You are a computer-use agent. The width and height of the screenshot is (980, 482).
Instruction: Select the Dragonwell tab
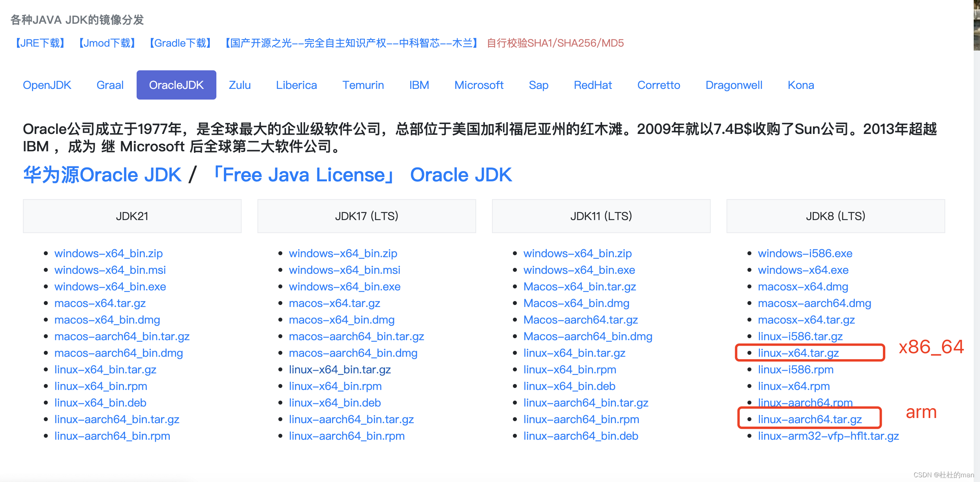tap(734, 85)
